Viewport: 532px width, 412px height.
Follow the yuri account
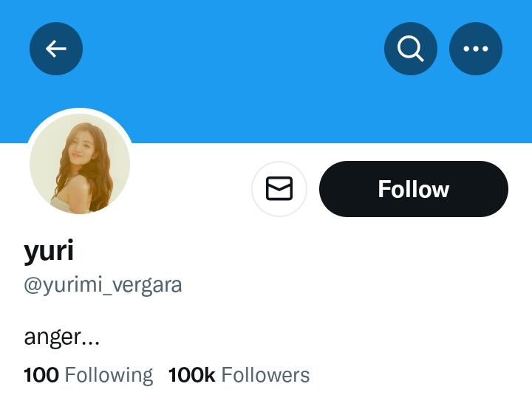pos(413,189)
